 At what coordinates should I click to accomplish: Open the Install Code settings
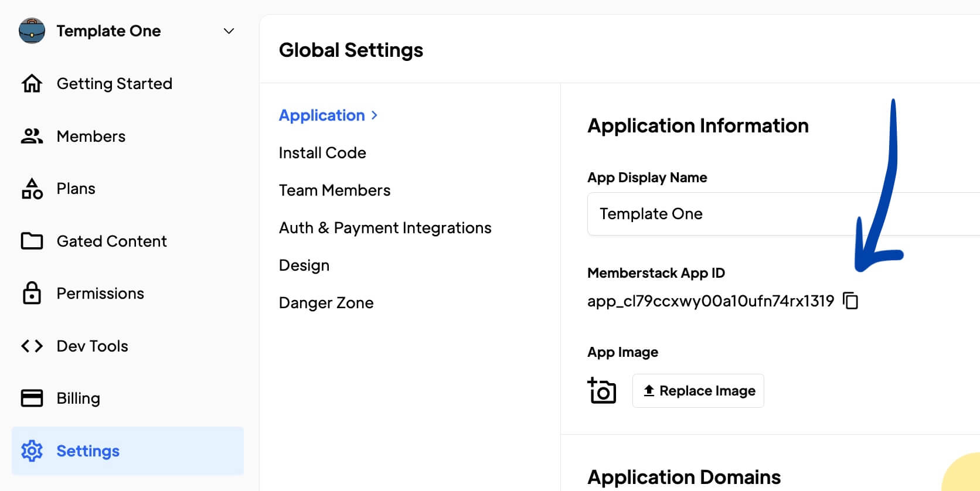[322, 153]
